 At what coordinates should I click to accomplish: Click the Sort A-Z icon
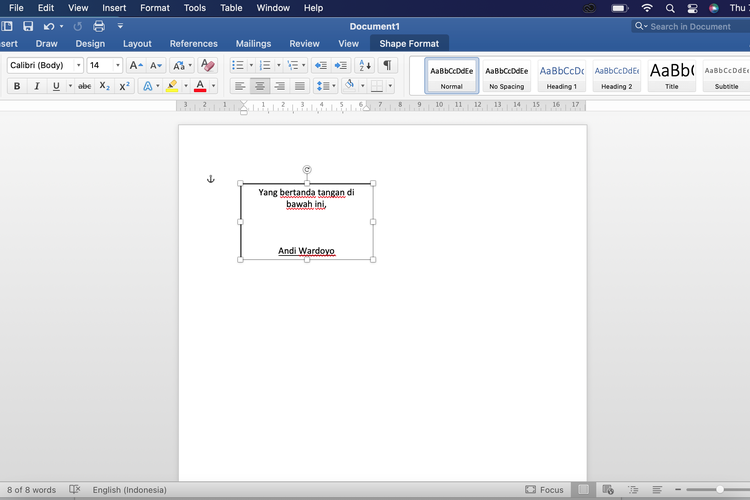[x=364, y=66]
